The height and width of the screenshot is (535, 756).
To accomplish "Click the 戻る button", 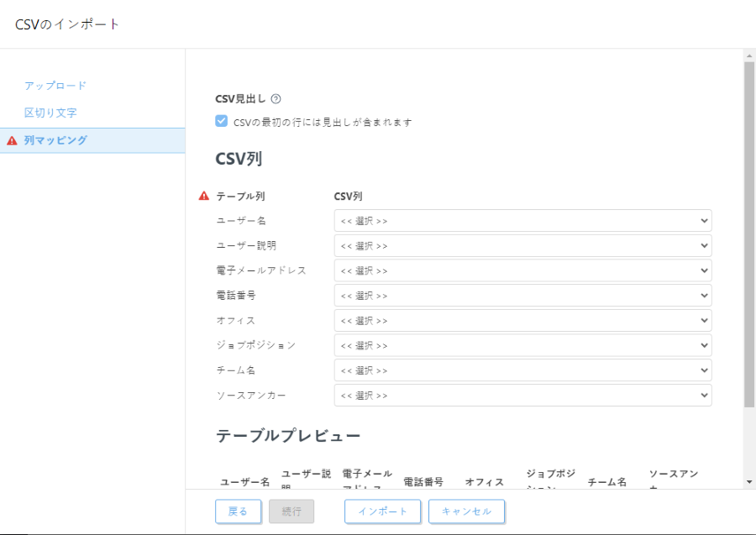I will [x=238, y=511].
